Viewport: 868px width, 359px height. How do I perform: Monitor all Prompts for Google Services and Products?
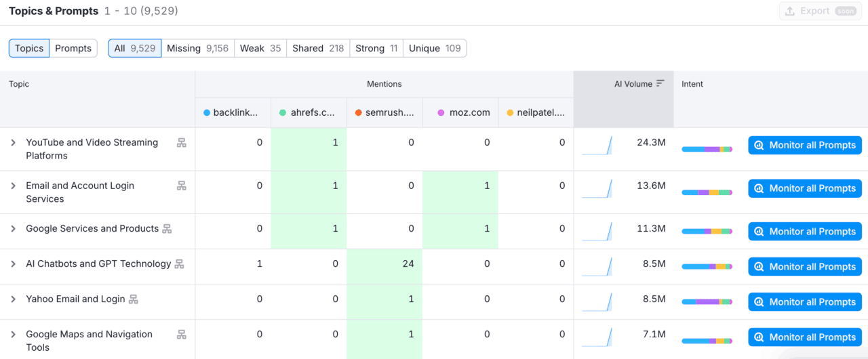coord(805,232)
